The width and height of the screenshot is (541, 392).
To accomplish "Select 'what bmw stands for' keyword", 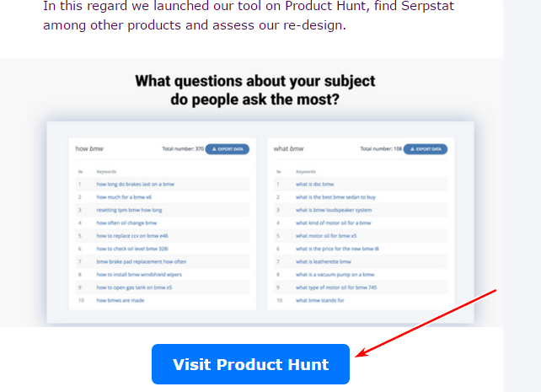I will coord(320,300).
